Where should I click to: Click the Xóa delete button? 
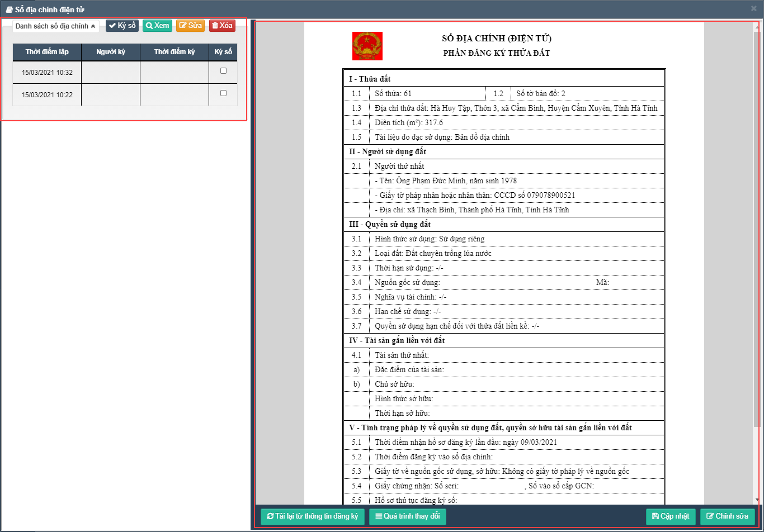pos(222,26)
